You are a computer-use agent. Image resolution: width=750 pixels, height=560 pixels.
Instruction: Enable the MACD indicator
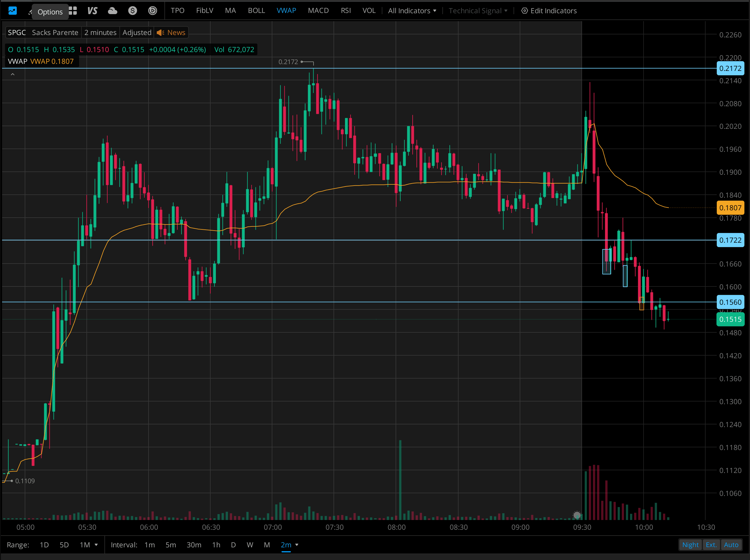click(x=318, y=11)
